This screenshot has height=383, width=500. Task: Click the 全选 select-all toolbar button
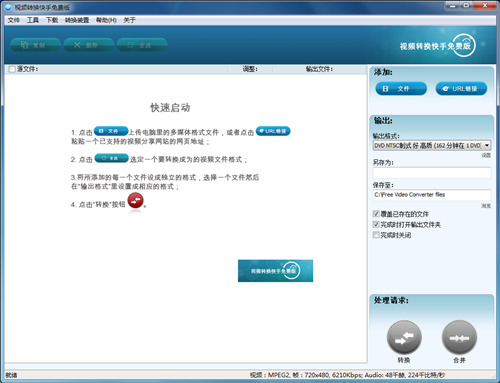[142, 45]
